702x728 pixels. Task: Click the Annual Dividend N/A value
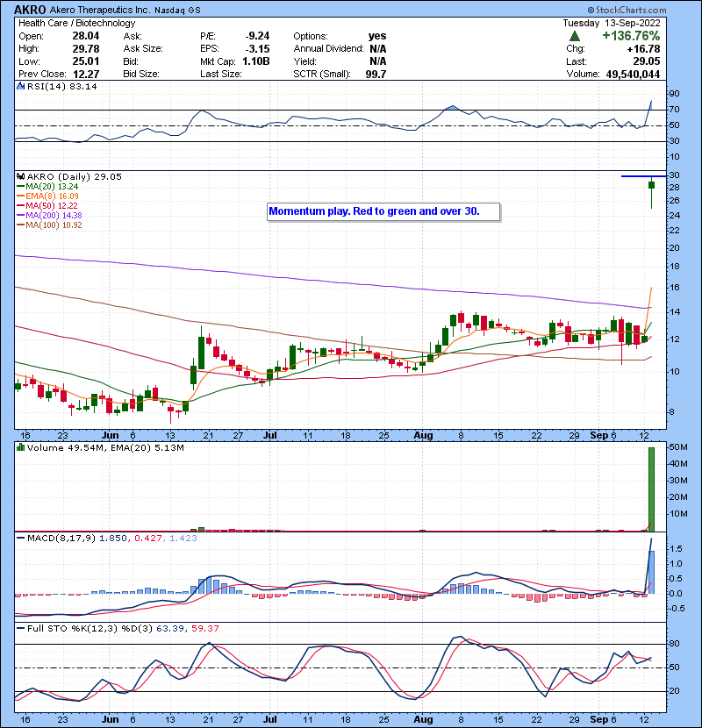[377, 49]
